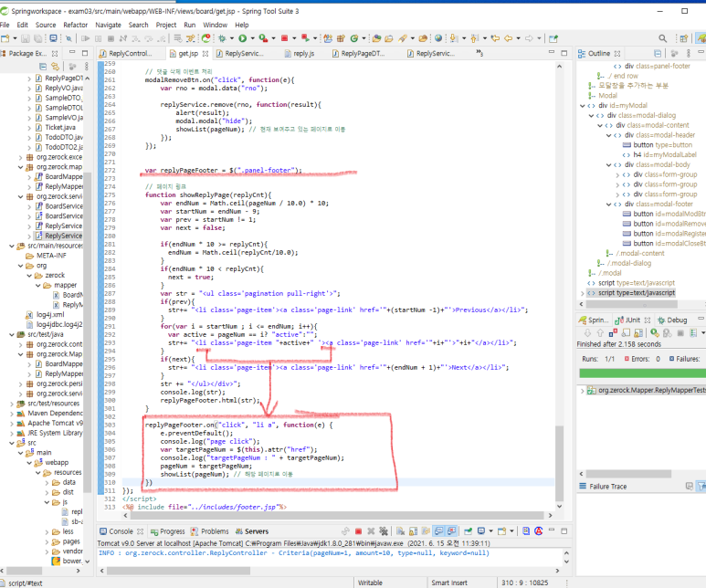This screenshot has width=706, height=588.
Task: Toggle the Spring perspective button at top right
Action: click(x=701, y=38)
